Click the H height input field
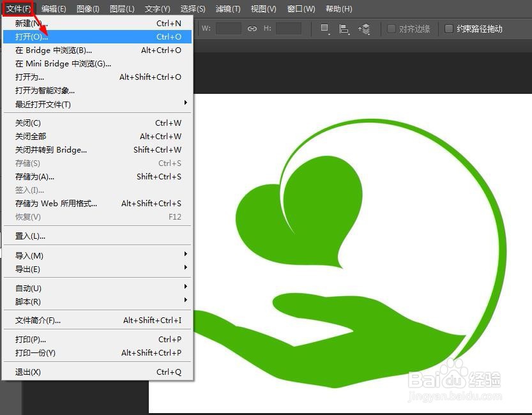 click(289, 29)
